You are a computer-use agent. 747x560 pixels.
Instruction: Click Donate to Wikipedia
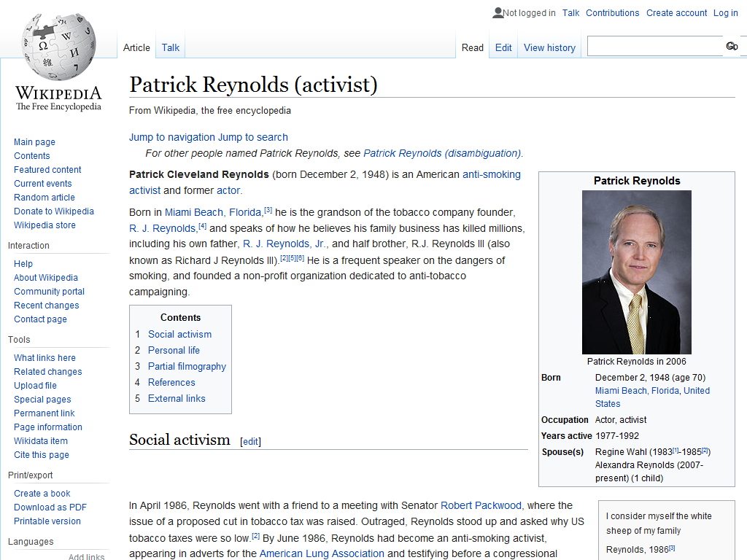54,211
